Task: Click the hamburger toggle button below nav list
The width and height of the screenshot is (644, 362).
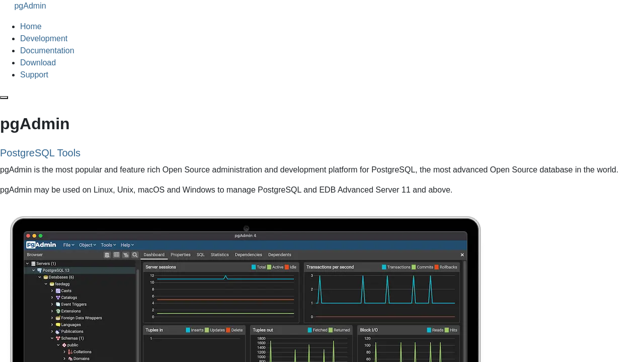Action: (x=4, y=98)
